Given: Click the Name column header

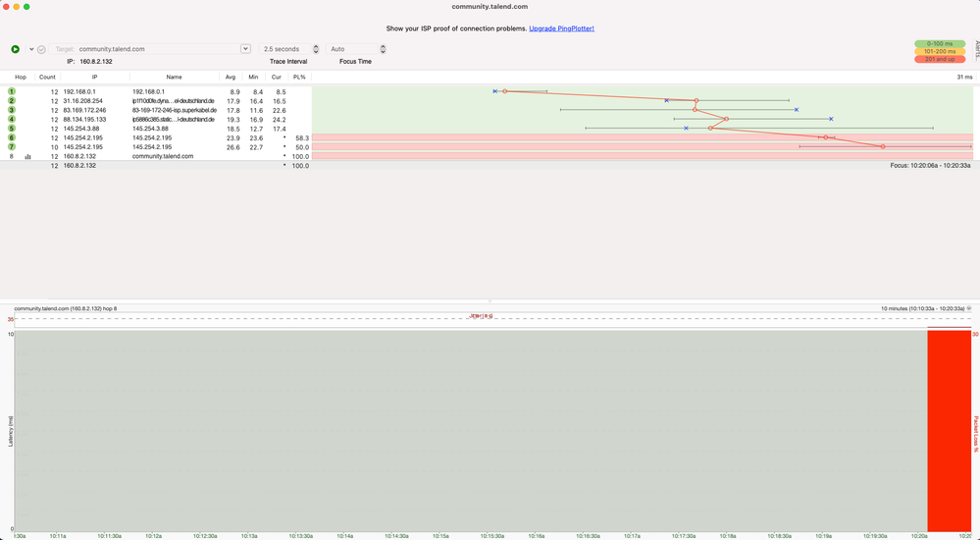Looking at the screenshot, I should click(175, 77).
